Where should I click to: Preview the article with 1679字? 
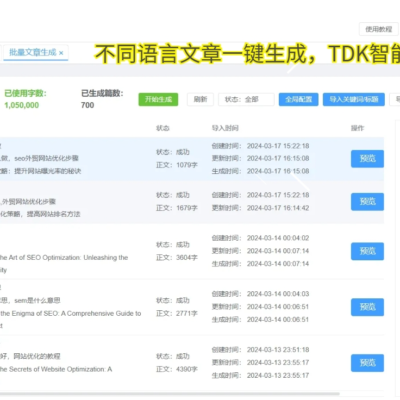tap(367, 202)
